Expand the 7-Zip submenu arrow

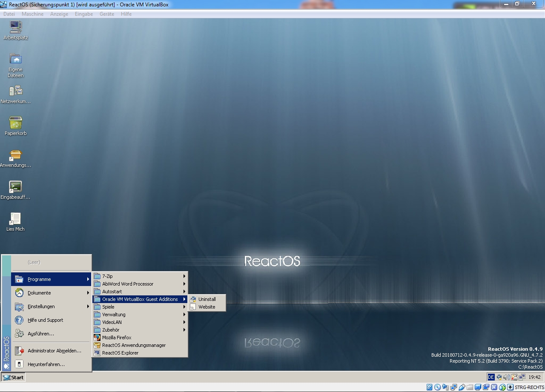[x=184, y=276]
